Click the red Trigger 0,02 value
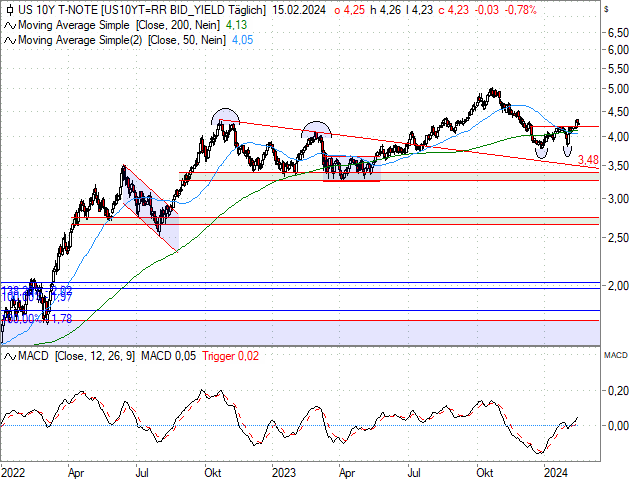Screen dimensions: 640x480 click(230, 356)
